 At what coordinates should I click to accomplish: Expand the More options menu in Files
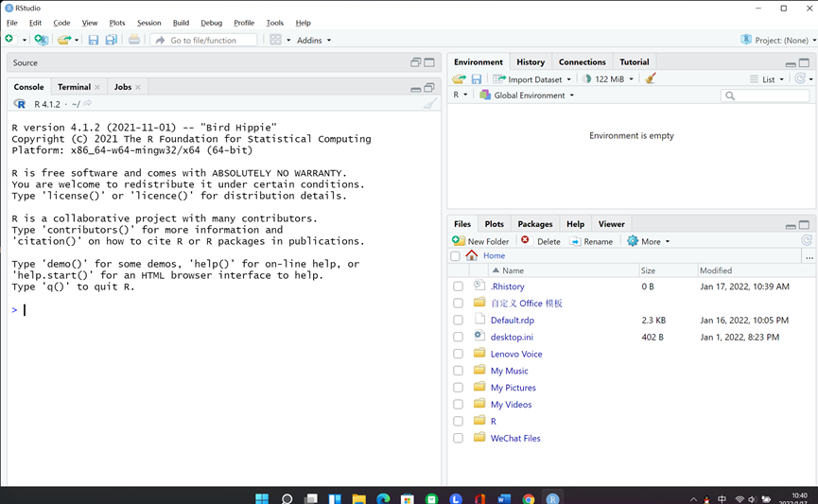click(x=649, y=241)
